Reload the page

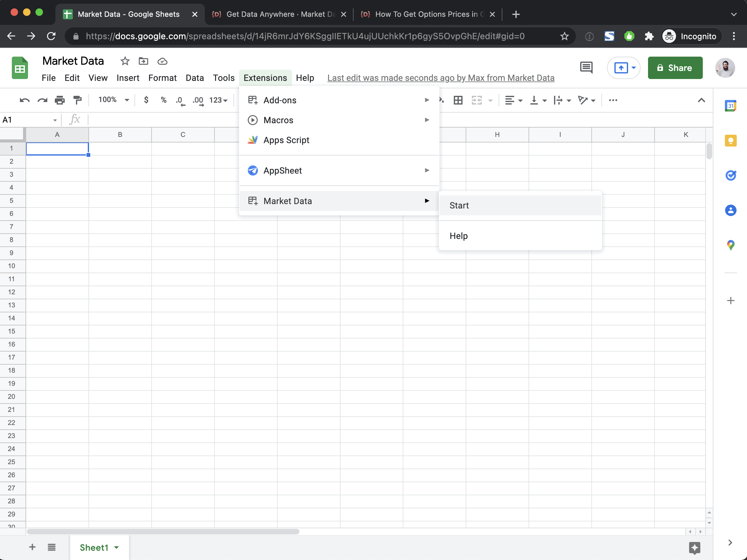(51, 36)
